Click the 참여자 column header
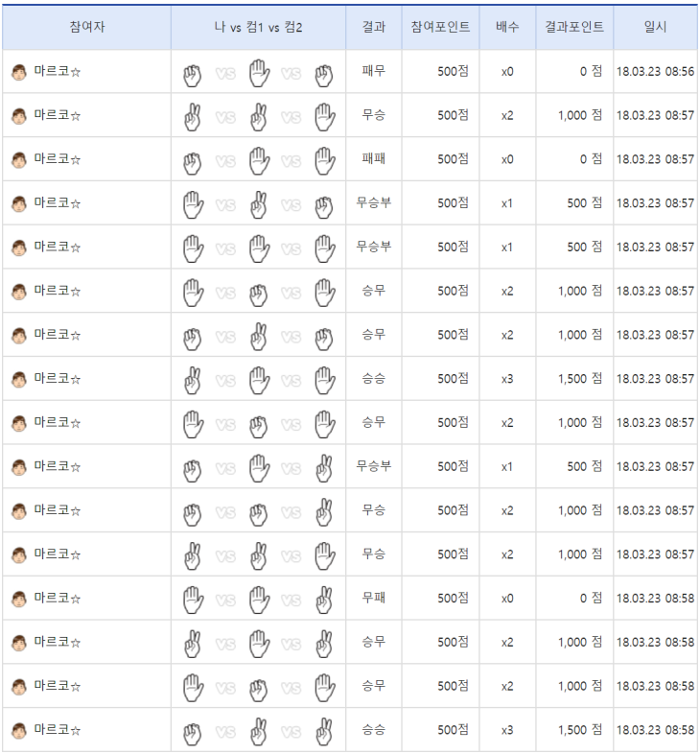700x754 pixels. (87, 28)
